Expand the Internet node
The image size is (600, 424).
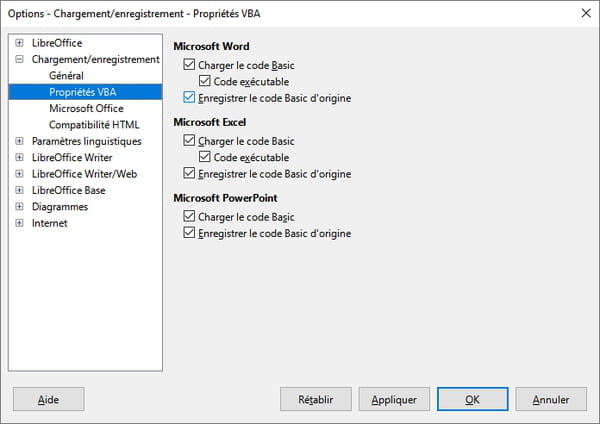(x=19, y=223)
